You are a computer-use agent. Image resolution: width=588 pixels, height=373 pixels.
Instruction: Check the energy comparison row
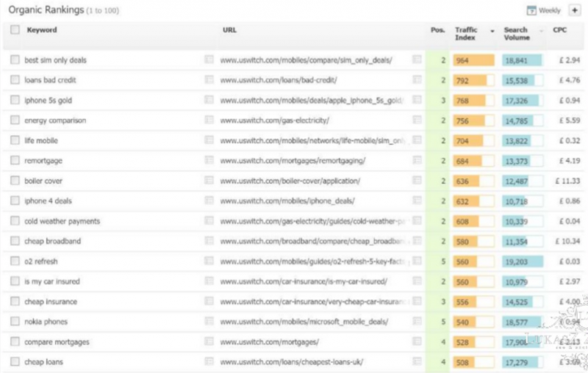click(x=15, y=120)
